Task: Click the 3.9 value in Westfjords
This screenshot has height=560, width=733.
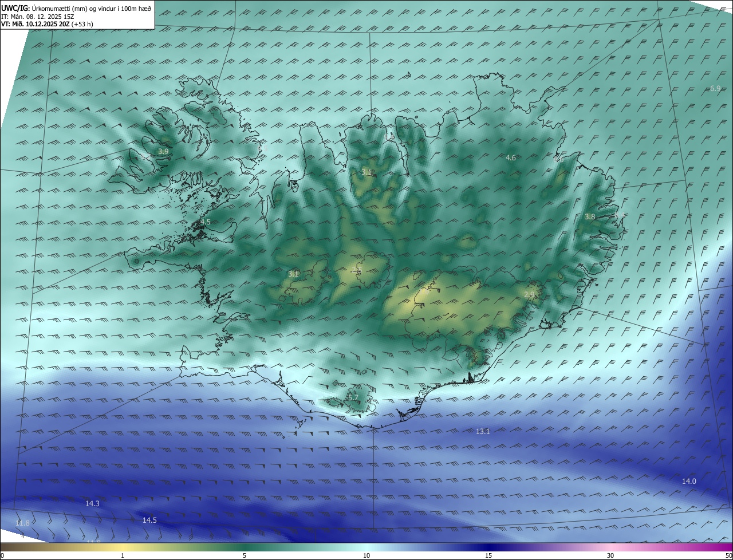Action: coord(163,152)
